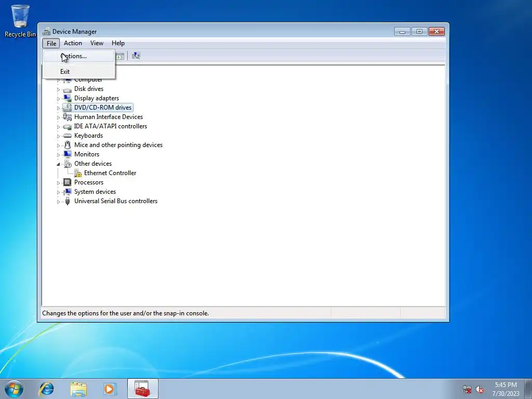This screenshot has height=399, width=532.
Task: Expand the Mice and other pointing devices arrow
Action: tap(58, 145)
